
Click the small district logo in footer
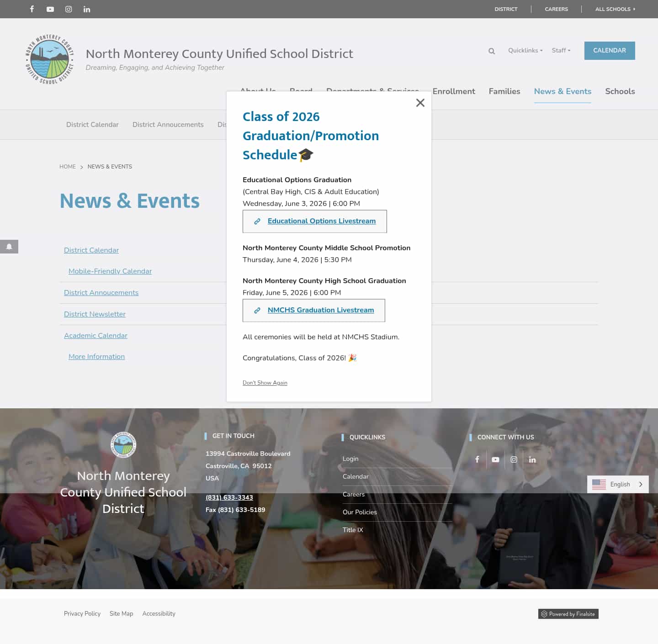pos(123,444)
